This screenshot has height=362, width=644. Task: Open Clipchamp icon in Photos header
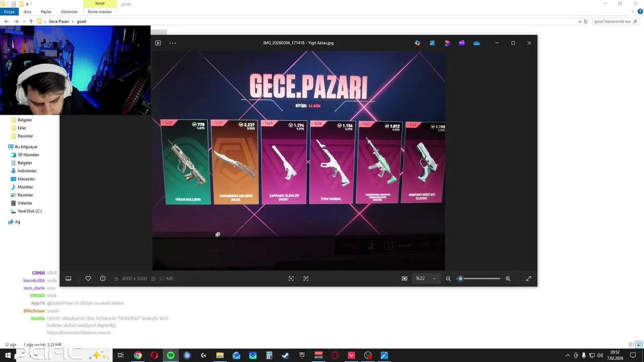[462, 43]
